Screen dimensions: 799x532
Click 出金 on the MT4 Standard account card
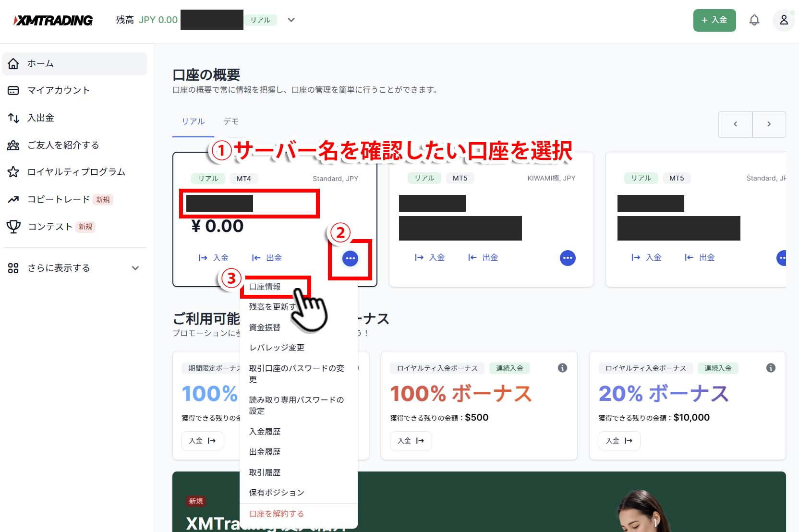pos(267,258)
